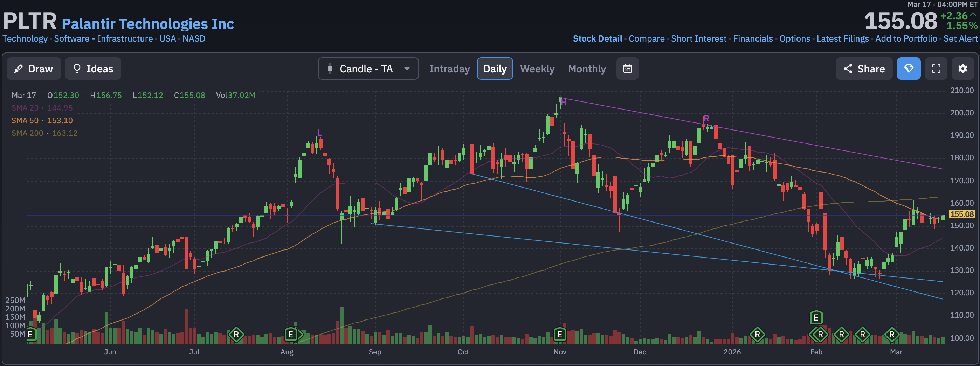Select the Daily timeframe tab
Screen dimensions: 980x366
pos(495,69)
